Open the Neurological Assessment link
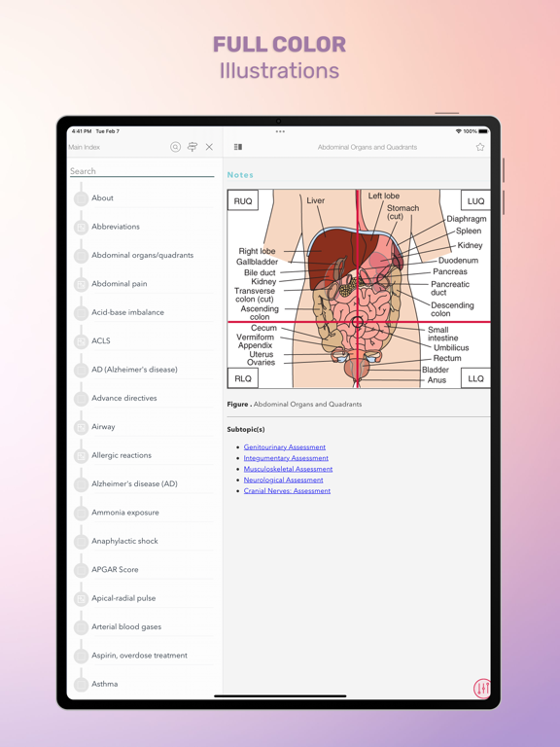The height and width of the screenshot is (747, 560). (283, 480)
